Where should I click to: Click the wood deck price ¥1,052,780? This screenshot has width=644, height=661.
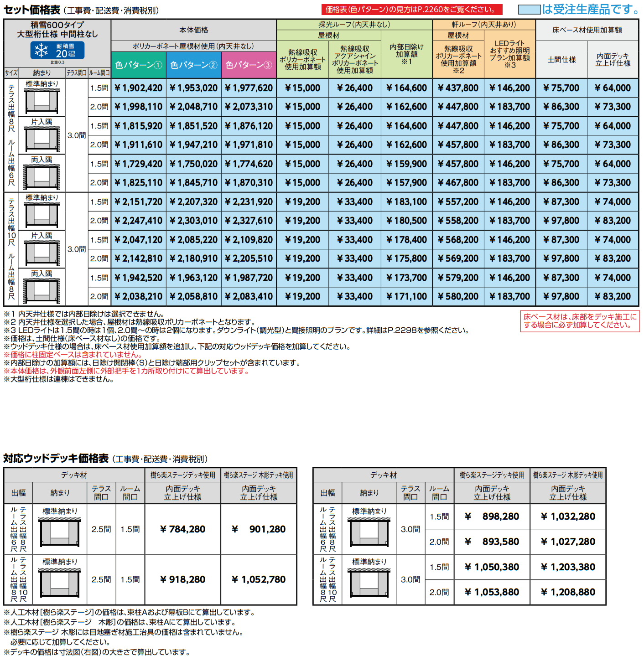(x=259, y=579)
